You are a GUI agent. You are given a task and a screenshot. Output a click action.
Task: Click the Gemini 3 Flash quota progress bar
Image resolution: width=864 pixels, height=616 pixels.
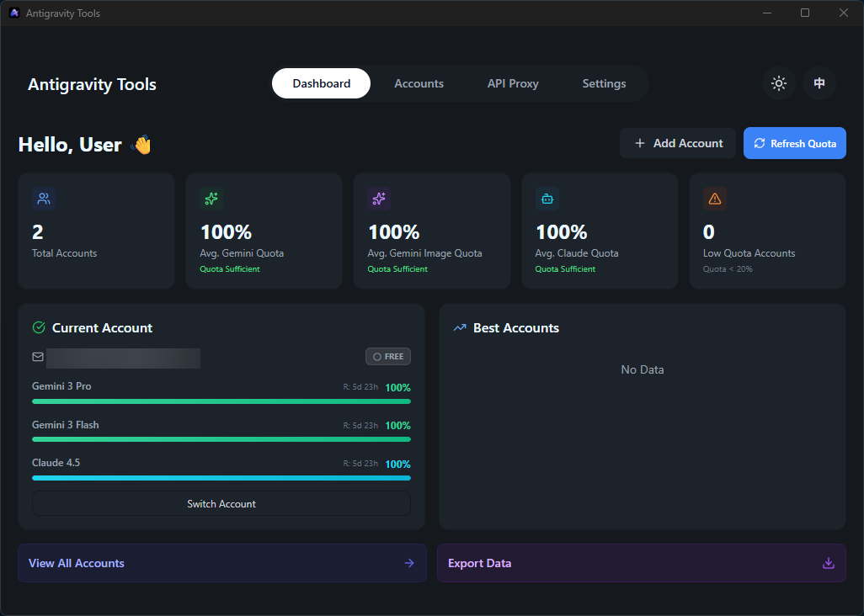click(221, 439)
